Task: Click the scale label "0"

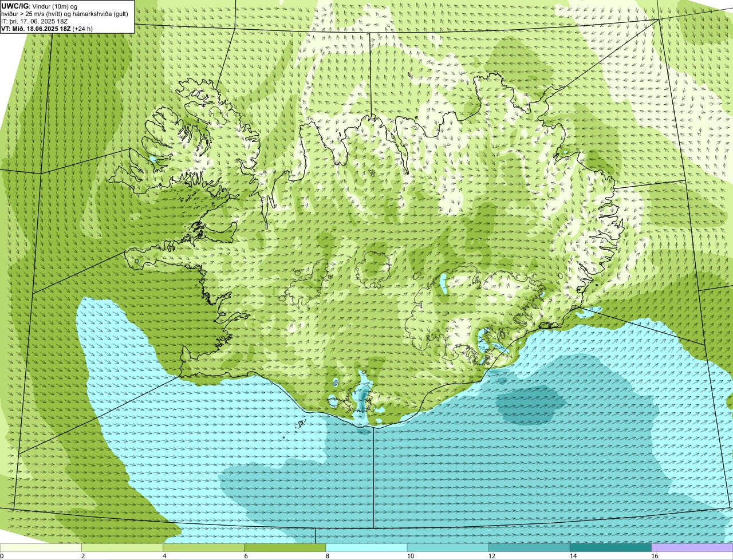Action: [x=2, y=556]
